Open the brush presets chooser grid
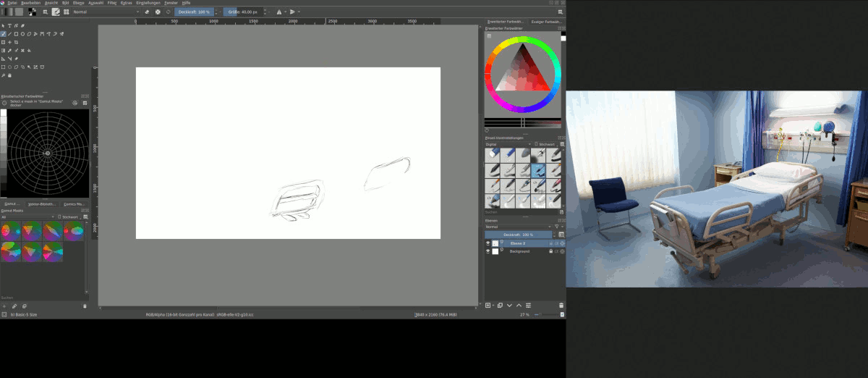868x378 pixels. tap(67, 12)
